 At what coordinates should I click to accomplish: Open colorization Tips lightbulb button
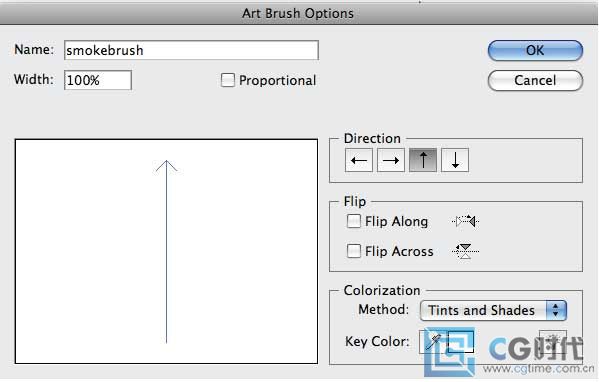pos(552,341)
